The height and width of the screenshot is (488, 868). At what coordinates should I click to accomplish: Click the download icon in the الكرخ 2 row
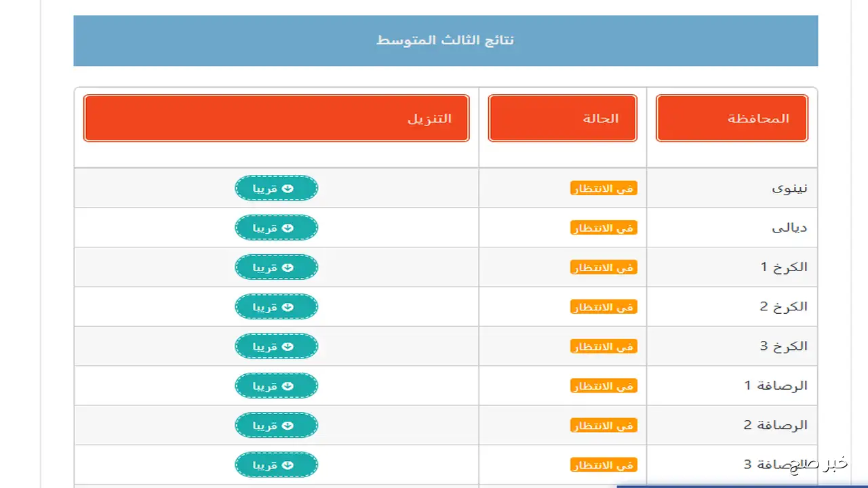click(x=288, y=307)
